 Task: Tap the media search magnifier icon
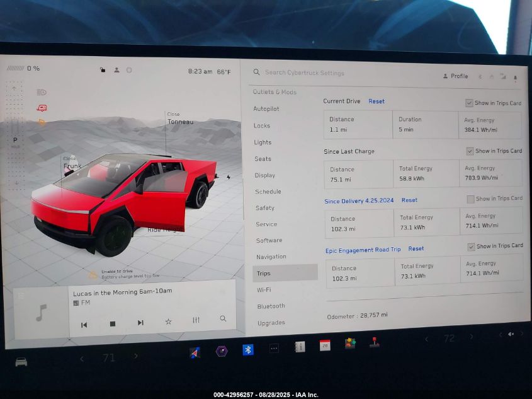(x=223, y=319)
